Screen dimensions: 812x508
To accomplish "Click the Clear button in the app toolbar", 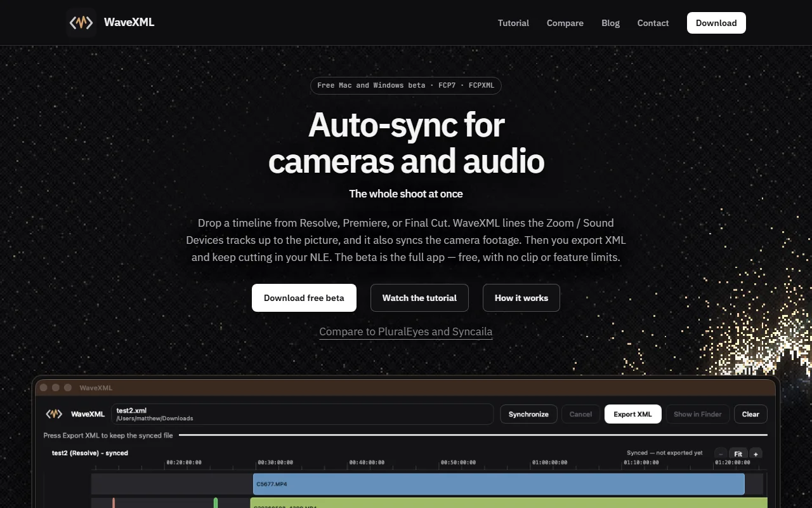I will [750, 414].
